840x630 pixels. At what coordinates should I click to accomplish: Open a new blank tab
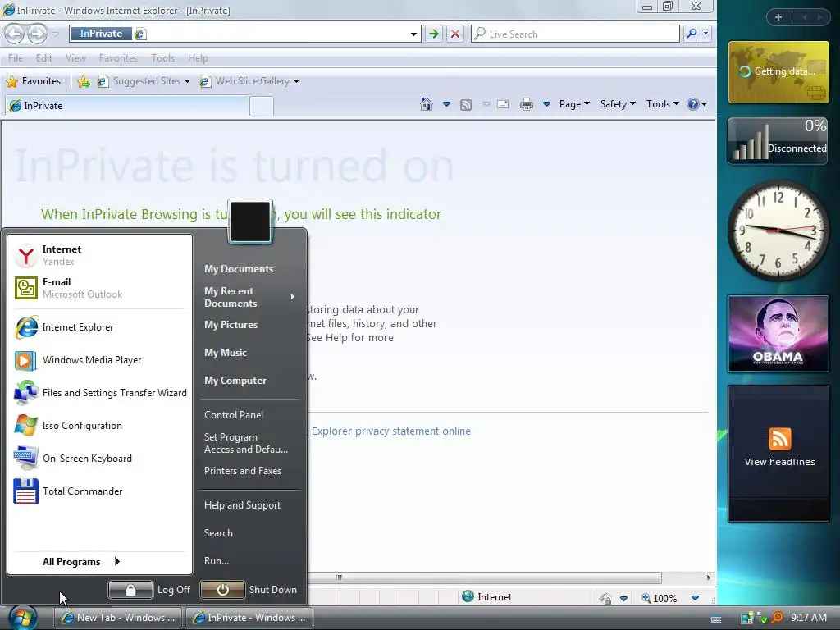click(x=262, y=107)
